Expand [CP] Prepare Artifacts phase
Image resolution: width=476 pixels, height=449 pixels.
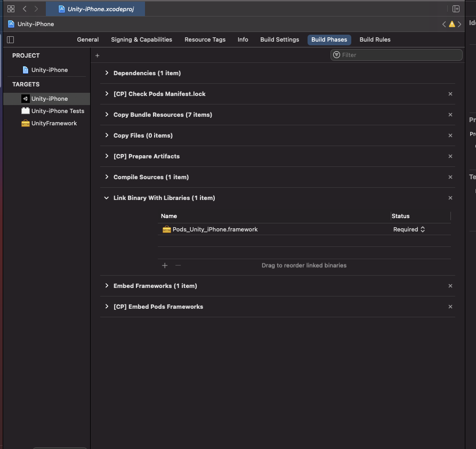point(107,156)
